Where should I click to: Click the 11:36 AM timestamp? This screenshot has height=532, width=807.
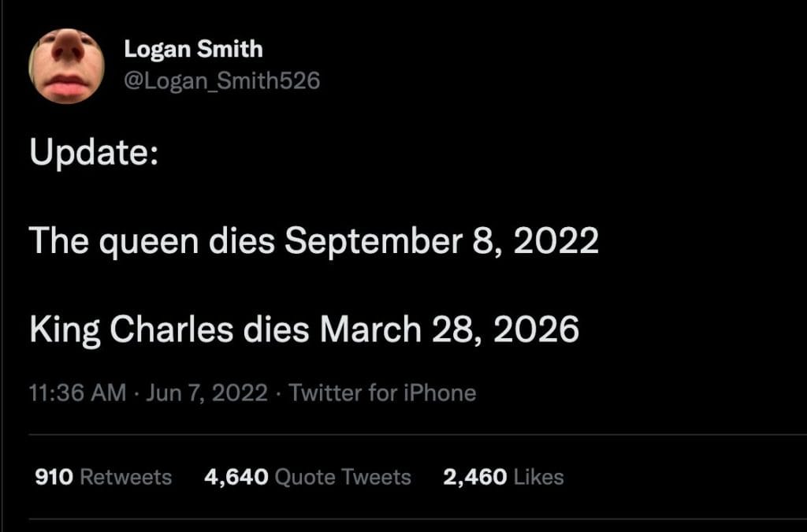point(77,392)
